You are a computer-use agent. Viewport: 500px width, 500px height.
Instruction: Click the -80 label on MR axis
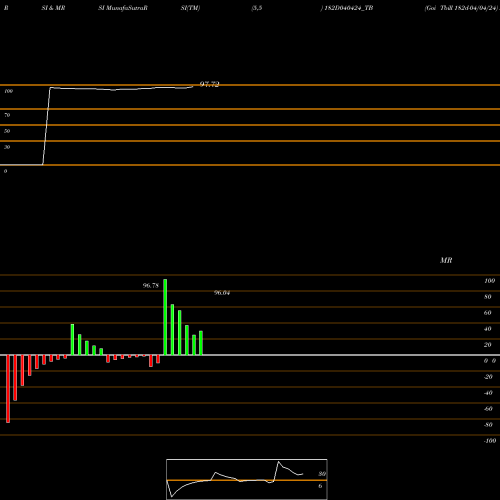[488, 425]
